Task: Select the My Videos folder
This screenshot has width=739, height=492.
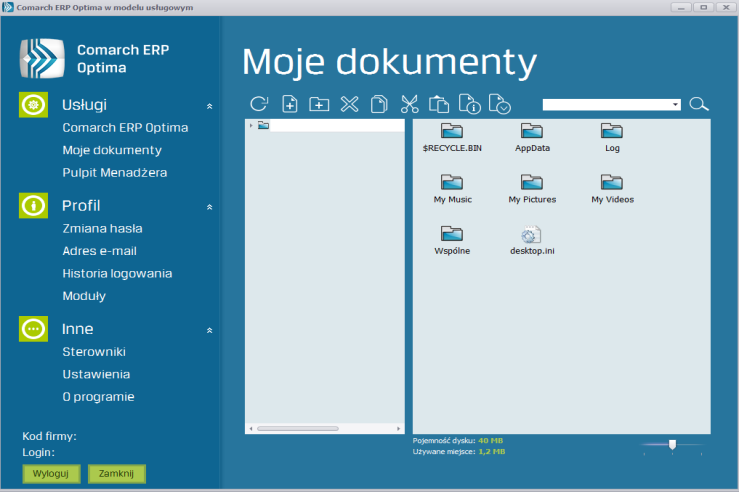Action: (612, 189)
